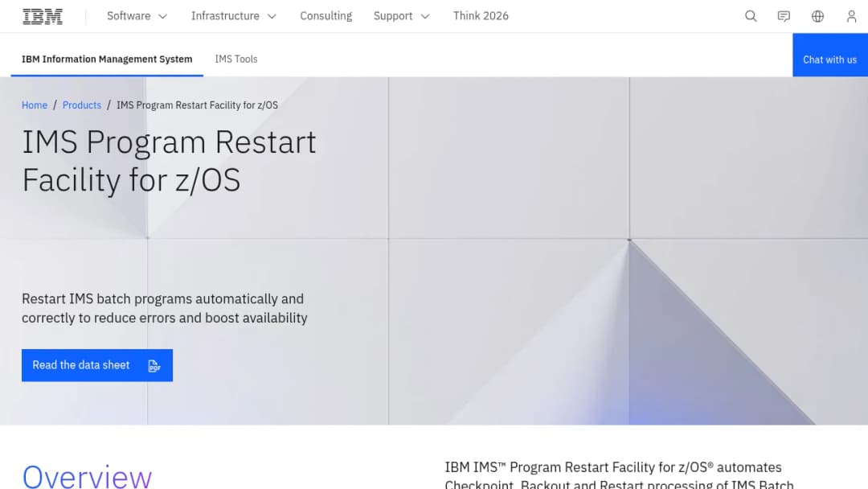Click the IBM logo
The width and height of the screenshot is (868, 489).
click(x=43, y=16)
